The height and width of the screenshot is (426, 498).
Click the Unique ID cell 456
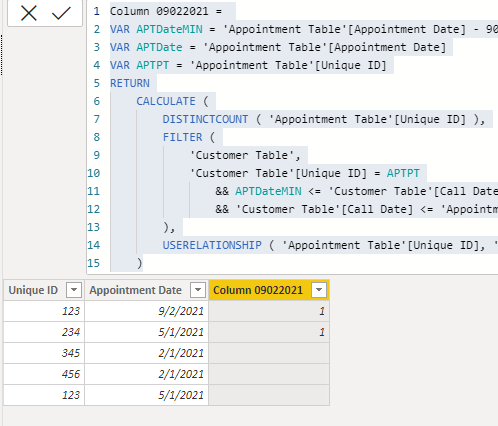tap(44, 374)
